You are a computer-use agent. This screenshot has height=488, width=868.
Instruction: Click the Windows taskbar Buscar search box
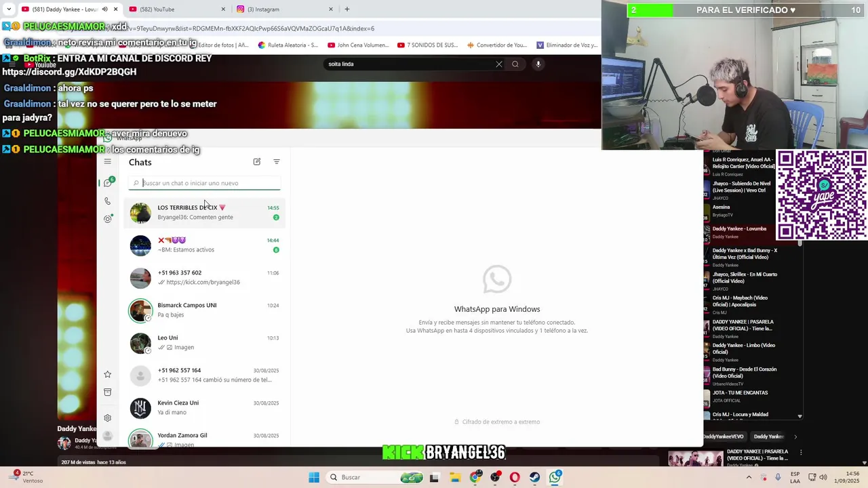click(375, 477)
